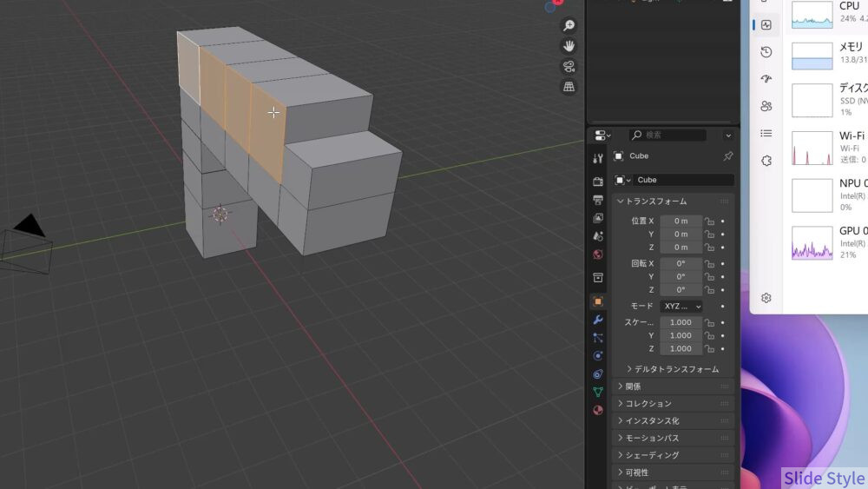Viewport: 868px width, 489px height.
Task: Click the Cube object name field
Action: click(684, 180)
